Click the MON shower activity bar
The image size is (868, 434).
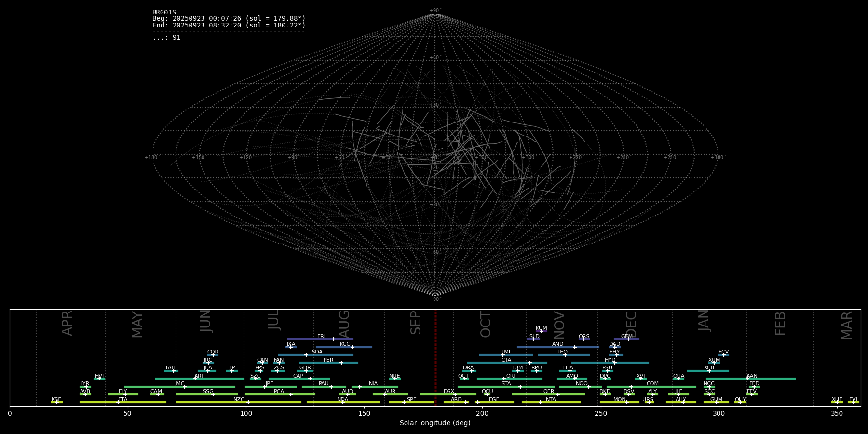[x=620, y=402]
